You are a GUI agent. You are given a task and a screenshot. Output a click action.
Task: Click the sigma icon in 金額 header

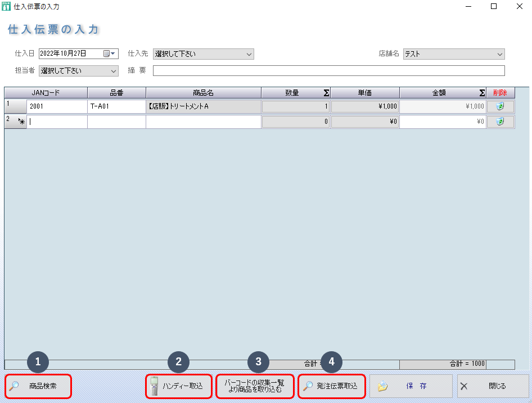(x=482, y=93)
